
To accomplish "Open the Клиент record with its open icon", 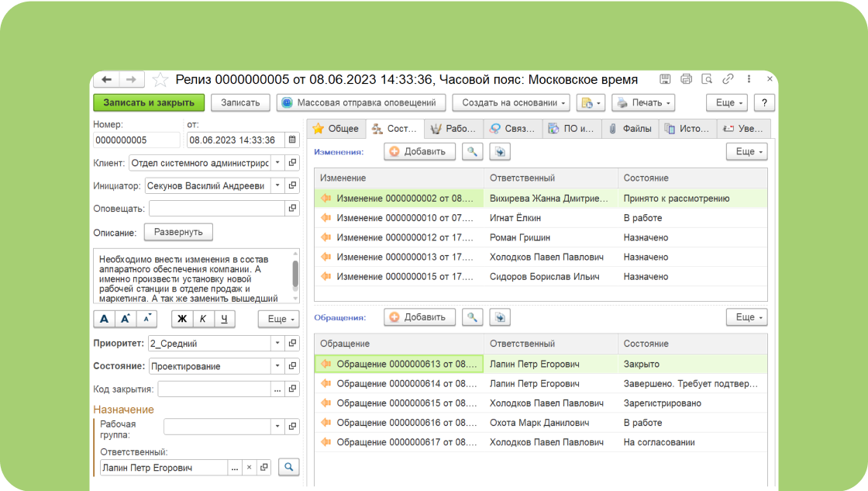I will [x=293, y=163].
